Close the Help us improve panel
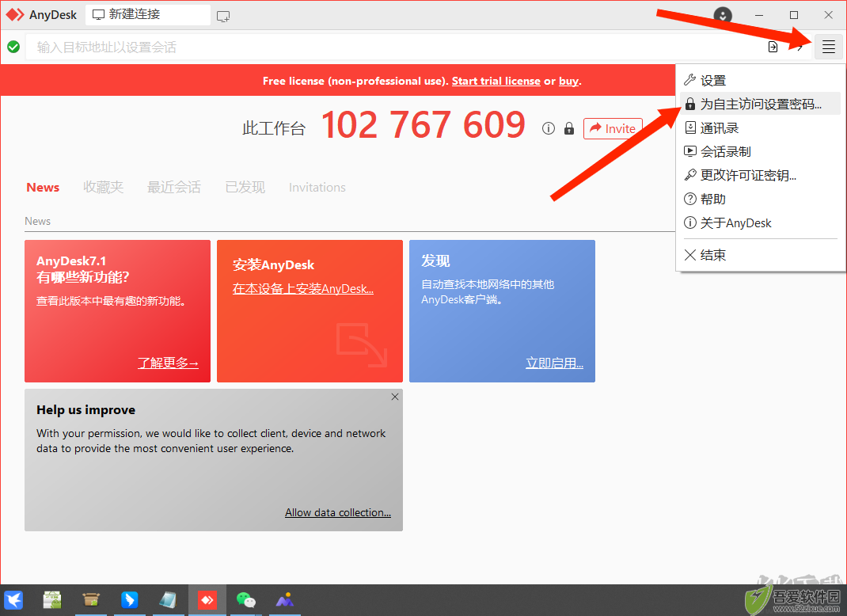847x616 pixels. [x=395, y=397]
